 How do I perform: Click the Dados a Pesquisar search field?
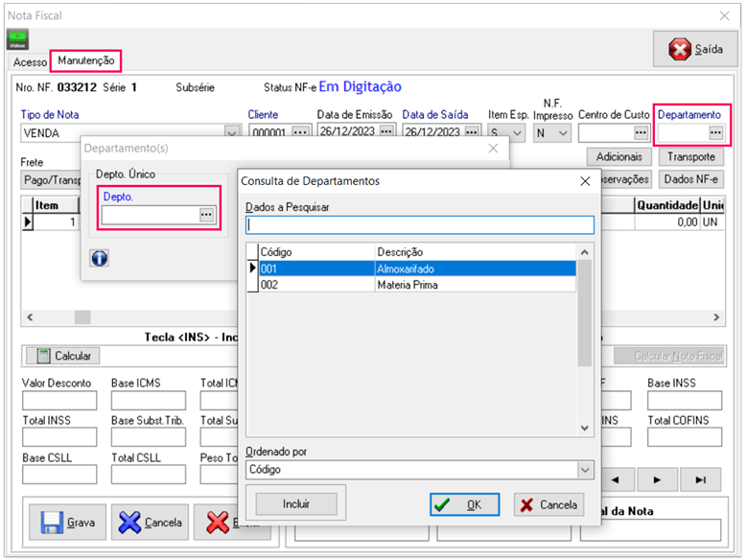pyautogui.click(x=419, y=224)
